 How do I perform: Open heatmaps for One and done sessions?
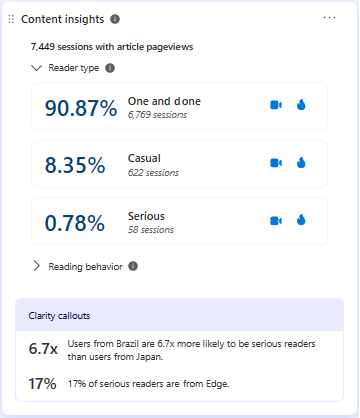point(301,105)
